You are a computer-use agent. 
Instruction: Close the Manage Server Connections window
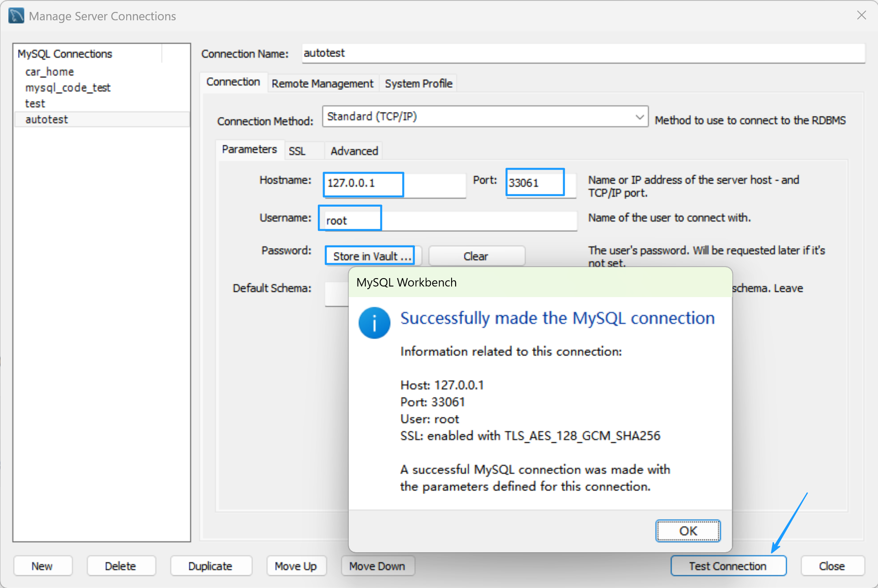pos(861,15)
